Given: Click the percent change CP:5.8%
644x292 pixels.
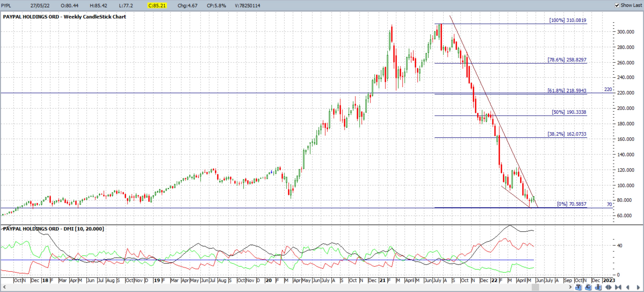Looking at the screenshot, I should [216, 5].
